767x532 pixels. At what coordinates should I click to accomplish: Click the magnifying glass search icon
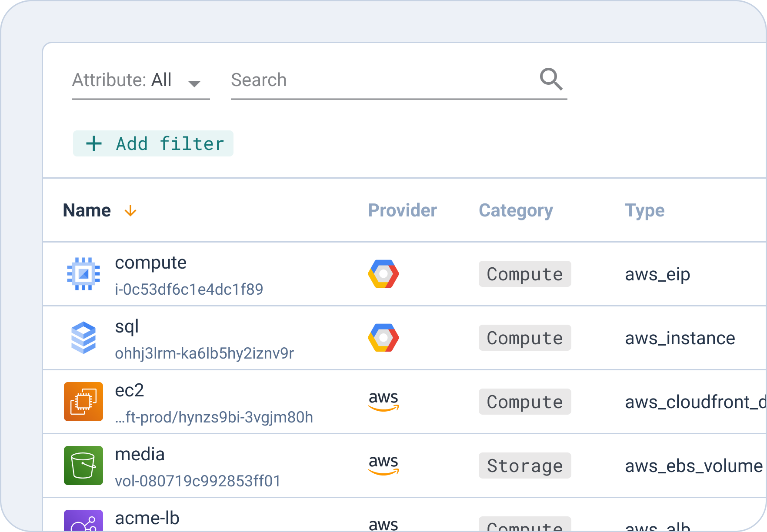tap(551, 80)
